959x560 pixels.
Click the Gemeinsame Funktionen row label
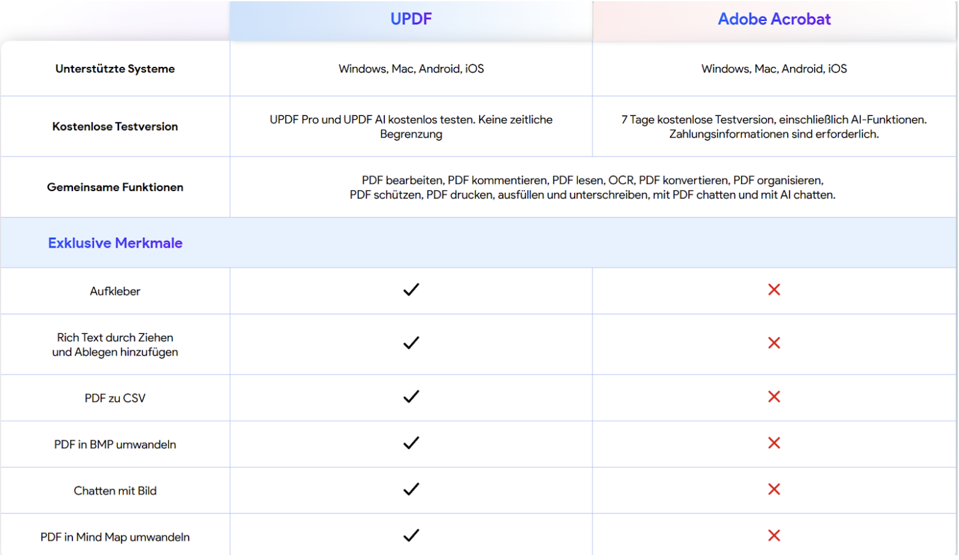point(115,187)
